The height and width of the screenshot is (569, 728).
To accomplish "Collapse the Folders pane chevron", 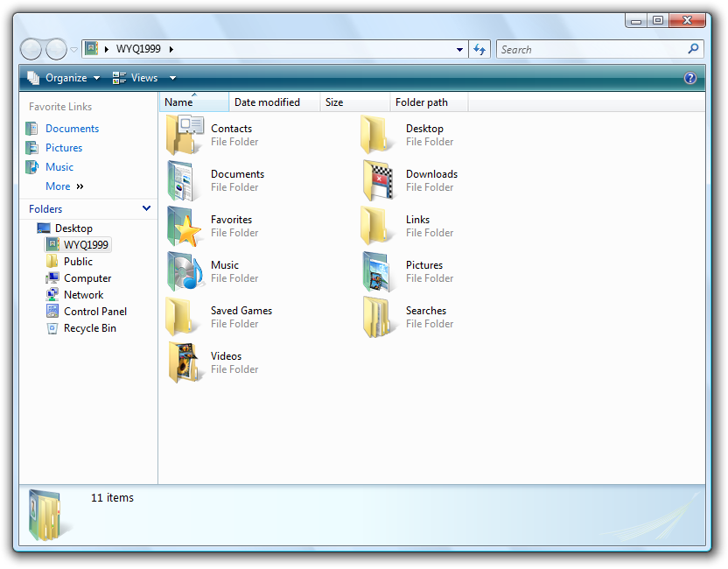I will coord(146,209).
